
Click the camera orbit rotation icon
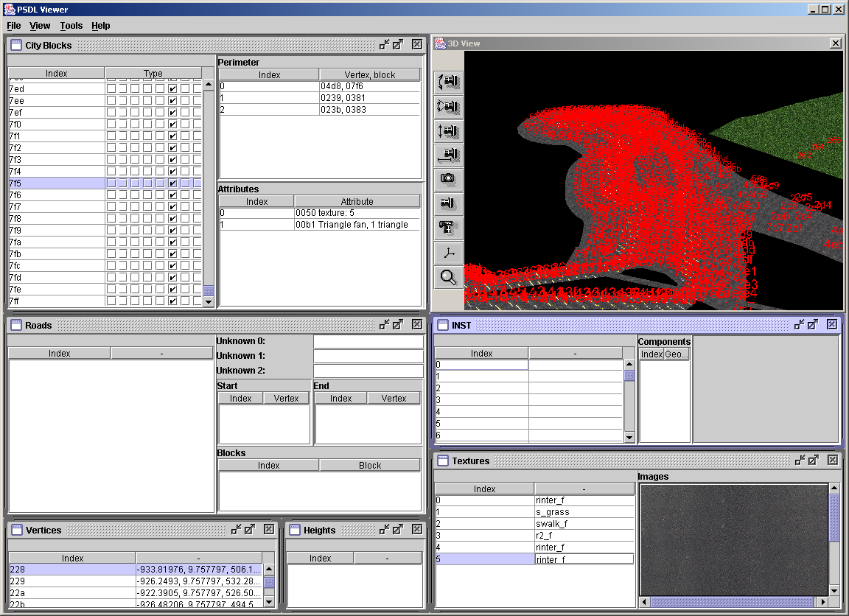(x=448, y=106)
